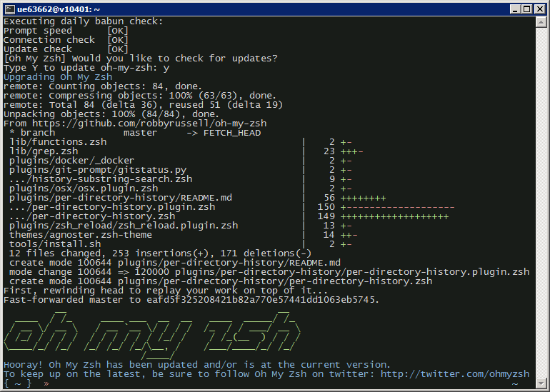Click the 'Prompt speed' line
The height and width of the screenshot is (392, 550).
tap(66, 31)
